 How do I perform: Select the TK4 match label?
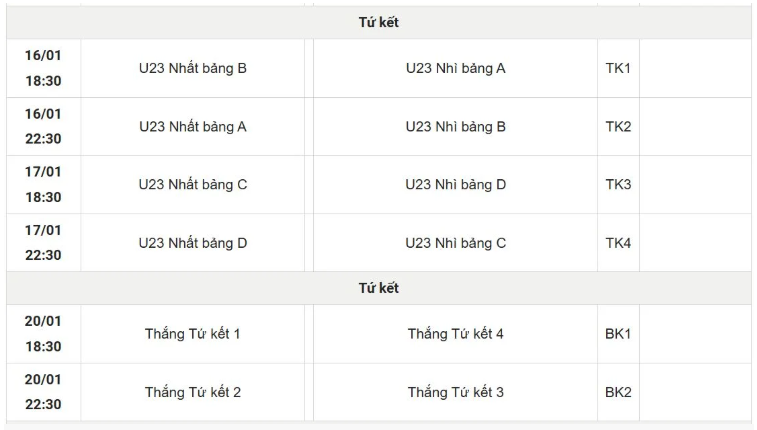pyautogui.click(x=618, y=242)
